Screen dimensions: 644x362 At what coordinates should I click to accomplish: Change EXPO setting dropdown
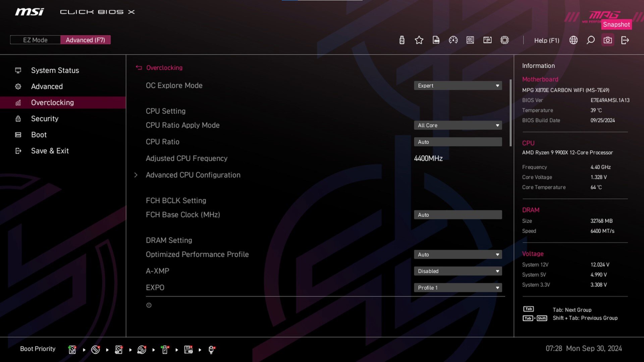coord(458,287)
